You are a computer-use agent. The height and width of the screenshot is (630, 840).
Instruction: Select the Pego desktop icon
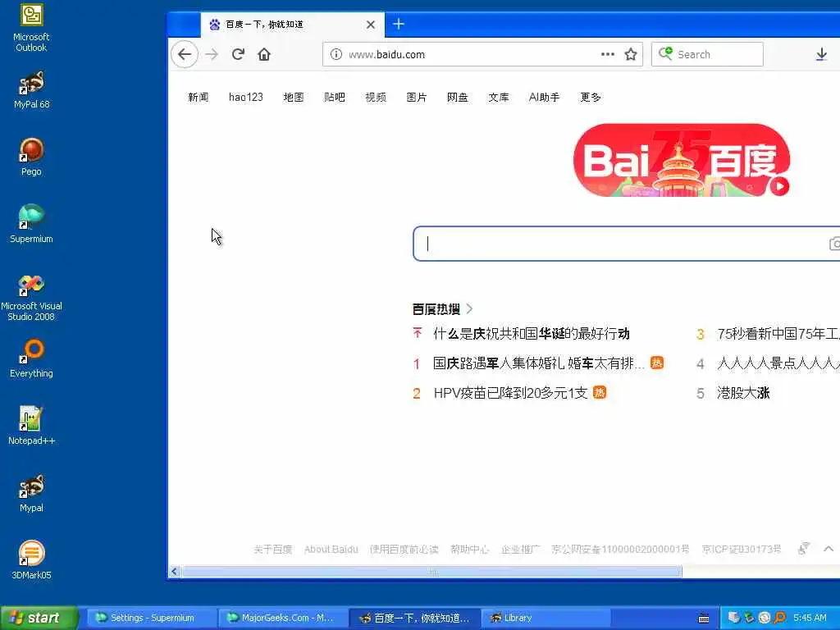[x=31, y=157]
